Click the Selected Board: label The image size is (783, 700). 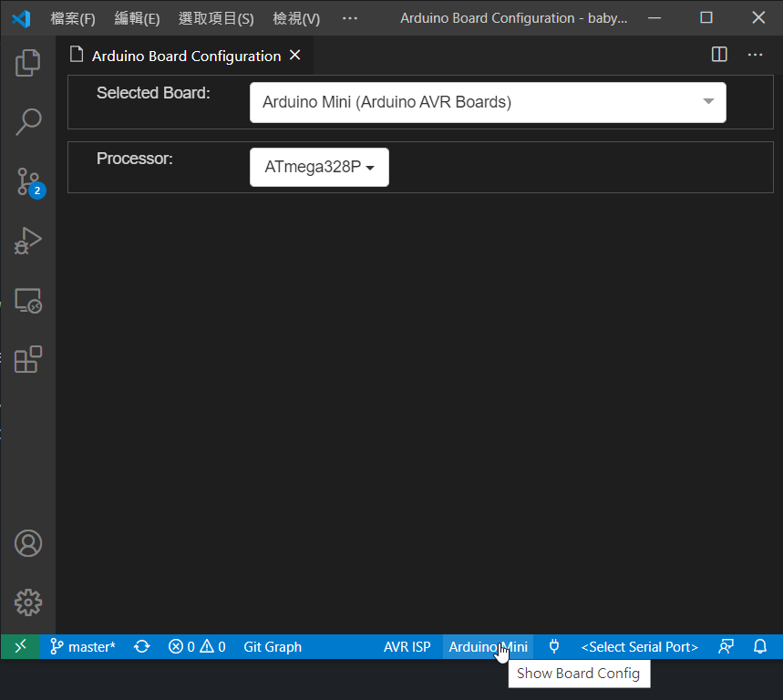click(x=153, y=93)
